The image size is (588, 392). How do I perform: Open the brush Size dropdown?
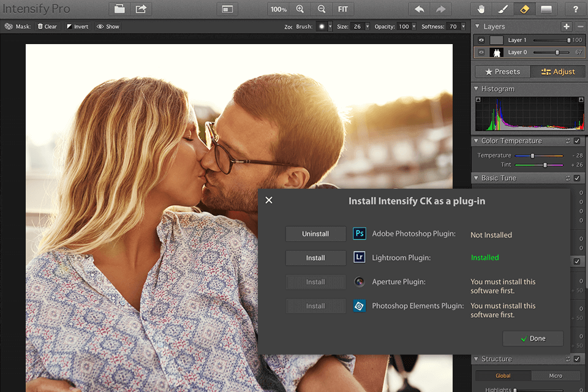pos(367,26)
